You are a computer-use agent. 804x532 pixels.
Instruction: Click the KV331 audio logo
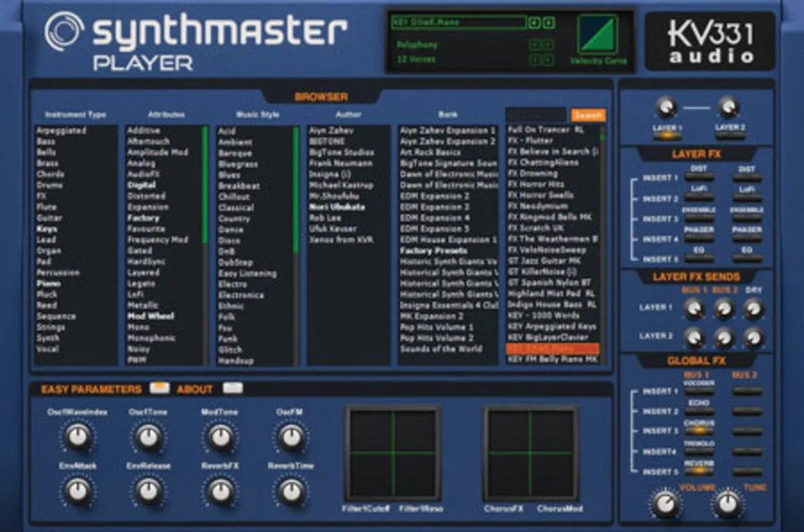[710, 42]
